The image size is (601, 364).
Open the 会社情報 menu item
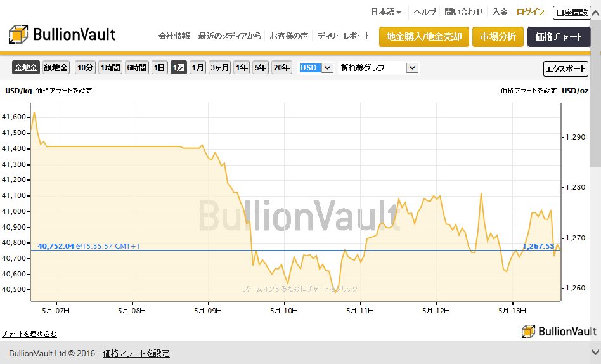coord(174,36)
